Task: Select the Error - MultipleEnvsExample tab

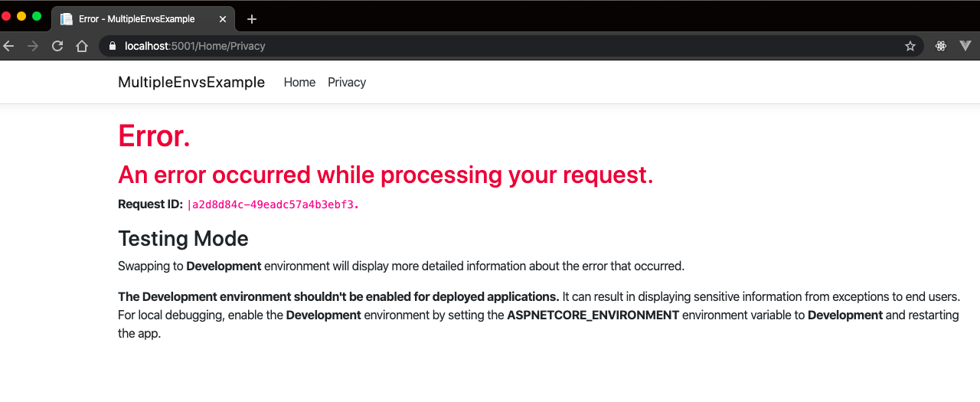Action: [138, 19]
